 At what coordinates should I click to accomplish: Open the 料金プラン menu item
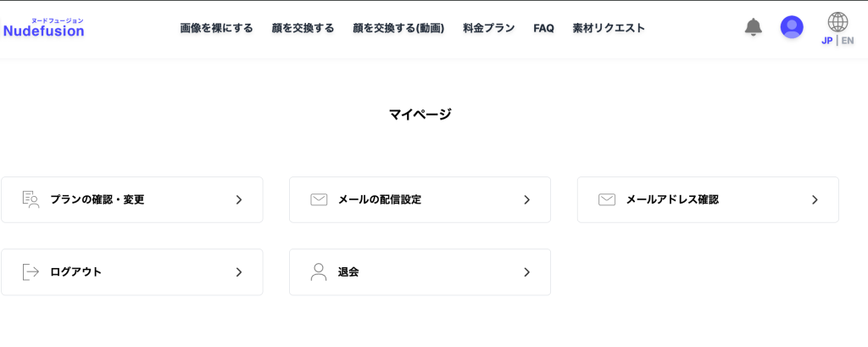488,28
